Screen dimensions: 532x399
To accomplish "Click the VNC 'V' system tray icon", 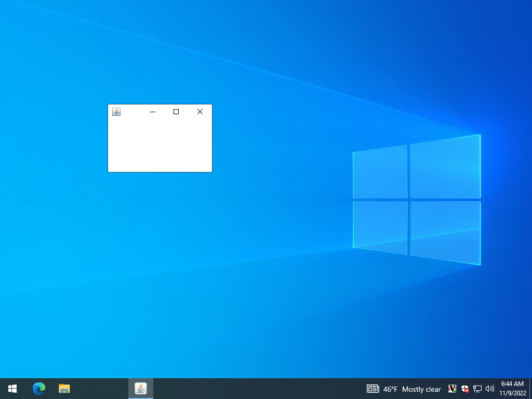I will pos(453,389).
